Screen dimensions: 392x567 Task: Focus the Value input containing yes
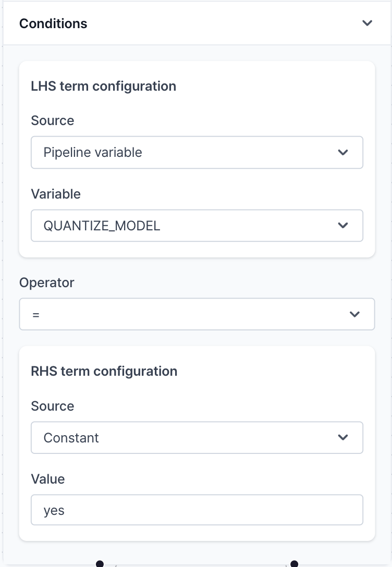coord(197,510)
